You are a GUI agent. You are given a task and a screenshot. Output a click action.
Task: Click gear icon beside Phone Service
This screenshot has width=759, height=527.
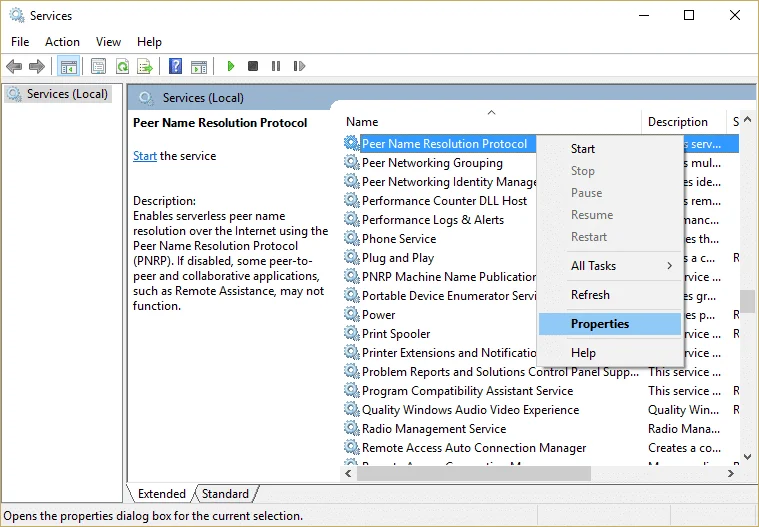351,238
